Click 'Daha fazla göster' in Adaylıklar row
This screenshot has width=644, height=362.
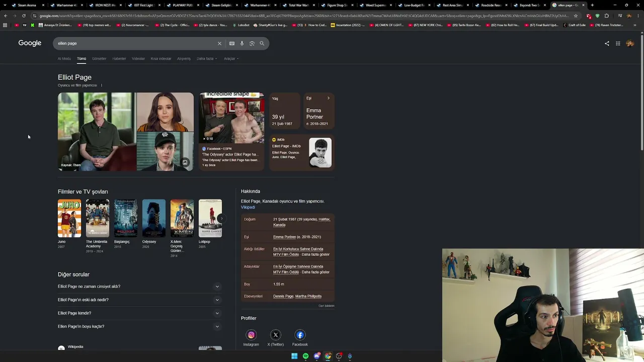click(316, 272)
